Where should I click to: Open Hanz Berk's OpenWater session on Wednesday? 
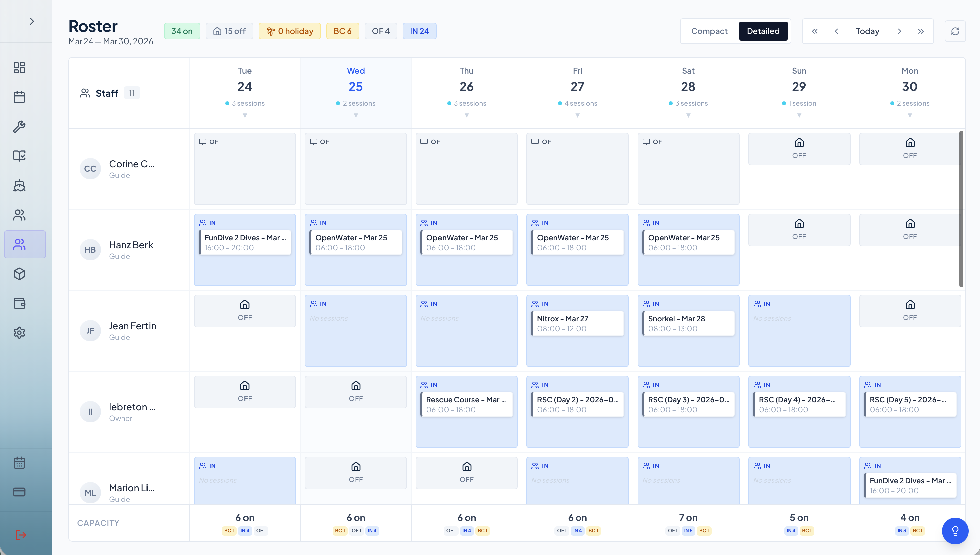pos(356,242)
